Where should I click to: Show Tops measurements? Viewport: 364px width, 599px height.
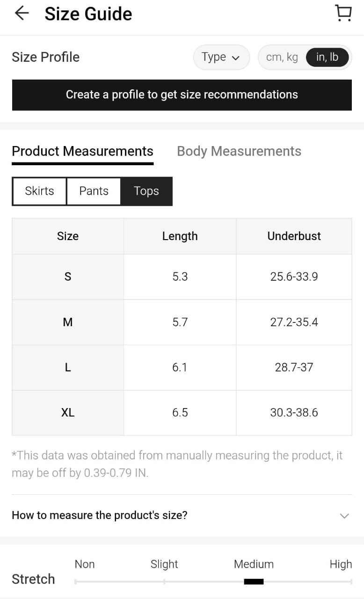pos(146,191)
